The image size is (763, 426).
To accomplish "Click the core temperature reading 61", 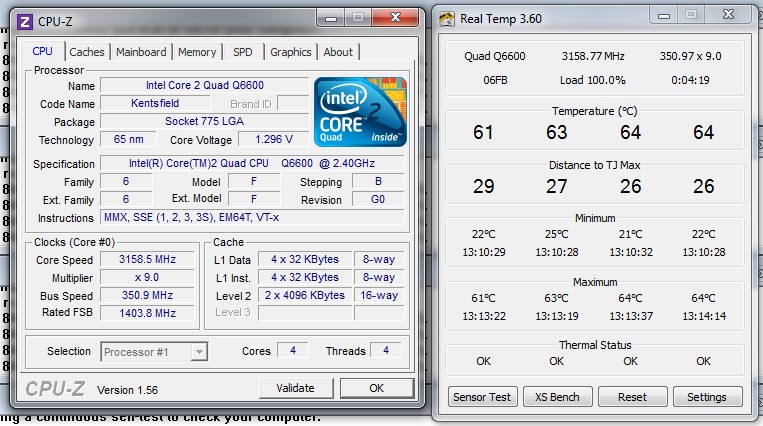I will click(x=483, y=132).
